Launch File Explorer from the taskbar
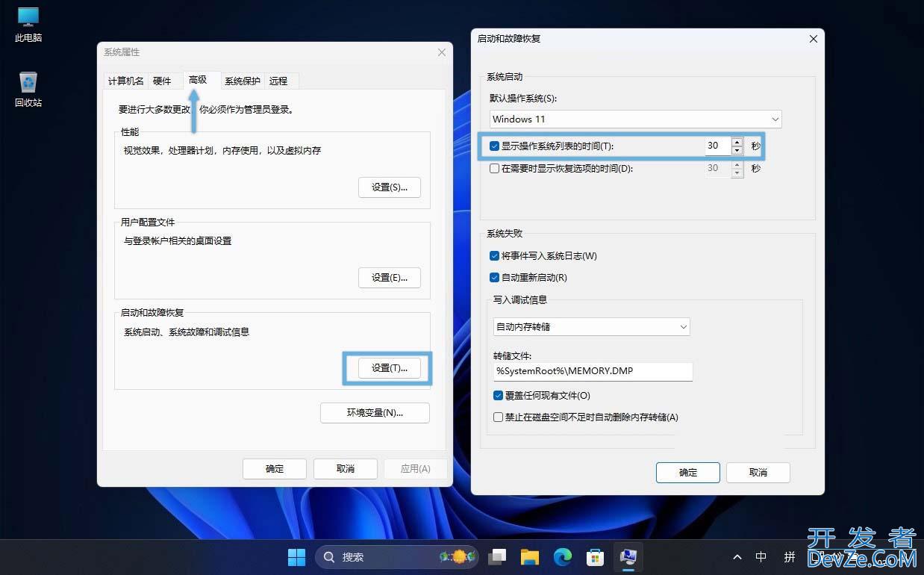924x575 pixels. pyautogui.click(x=530, y=556)
